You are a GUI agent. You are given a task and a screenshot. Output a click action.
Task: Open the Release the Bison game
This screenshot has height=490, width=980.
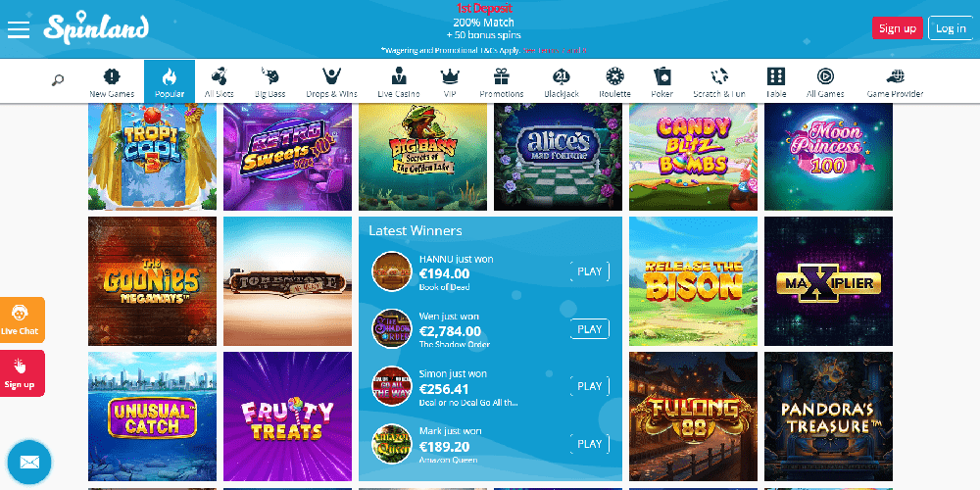(693, 281)
